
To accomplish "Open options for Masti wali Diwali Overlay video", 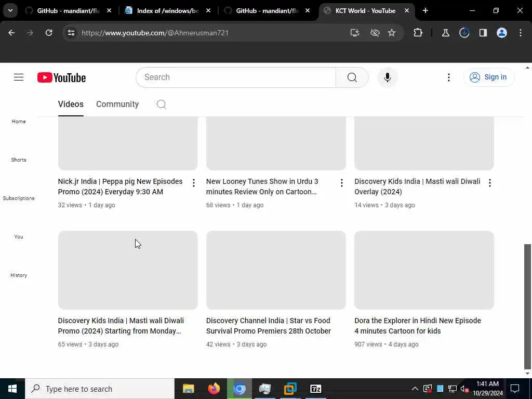I will (x=489, y=183).
